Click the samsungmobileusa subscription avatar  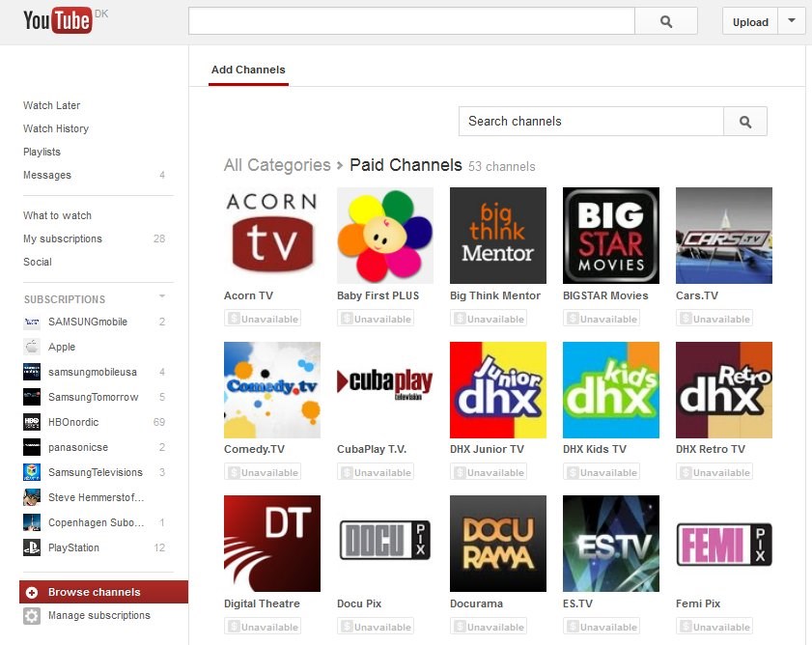(x=32, y=372)
